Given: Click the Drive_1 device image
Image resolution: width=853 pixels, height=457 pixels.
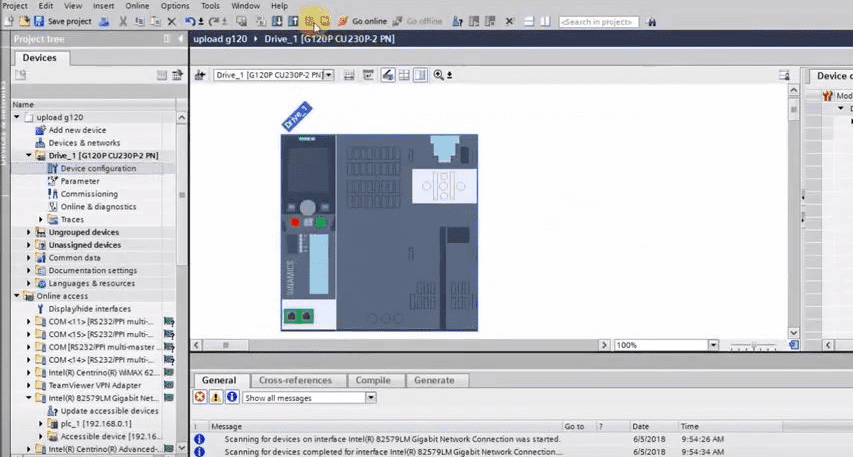Looking at the screenshot, I should click(379, 232).
